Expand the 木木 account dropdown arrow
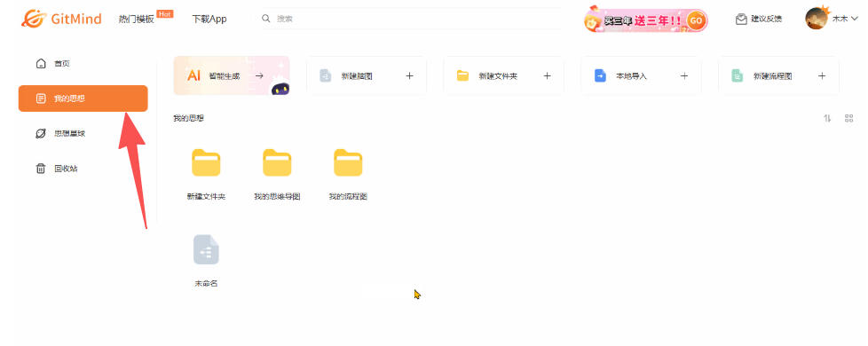868x346 pixels. pyautogui.click(x=854, y=19)
